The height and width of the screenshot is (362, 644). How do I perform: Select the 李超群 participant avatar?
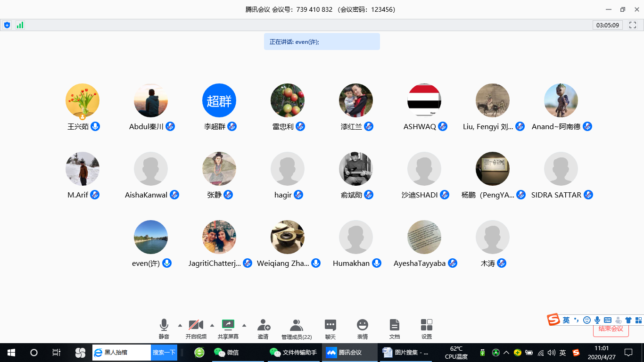pos(219,100)
